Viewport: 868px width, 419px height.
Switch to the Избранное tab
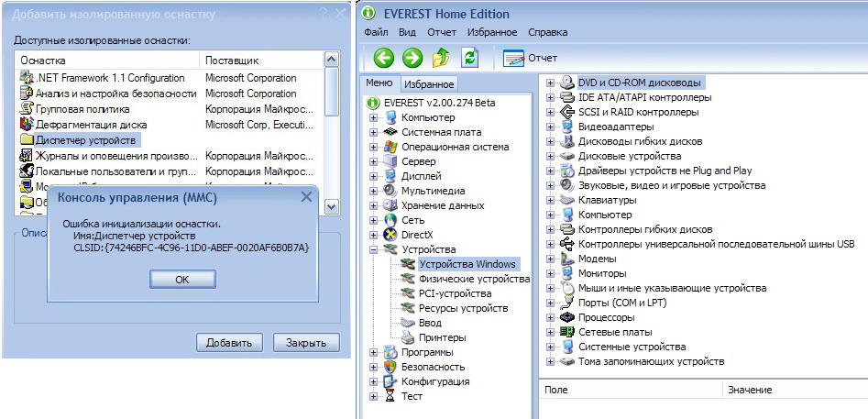point(429,84)
